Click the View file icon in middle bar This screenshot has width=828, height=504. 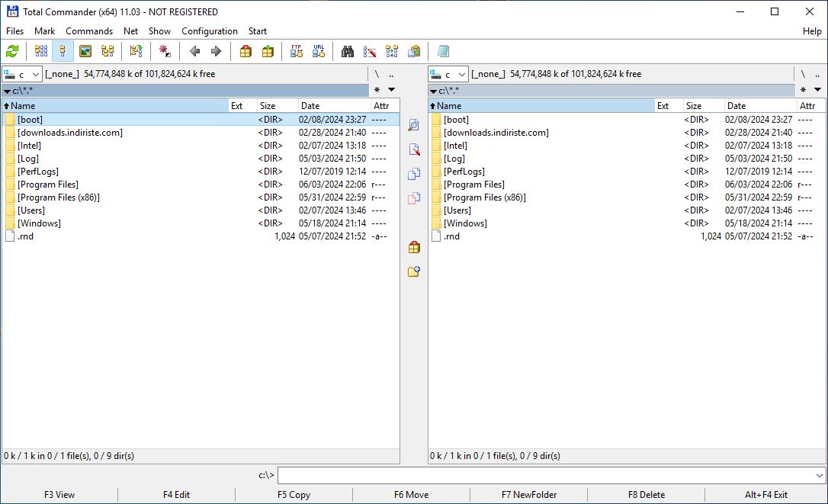(414, 125)
